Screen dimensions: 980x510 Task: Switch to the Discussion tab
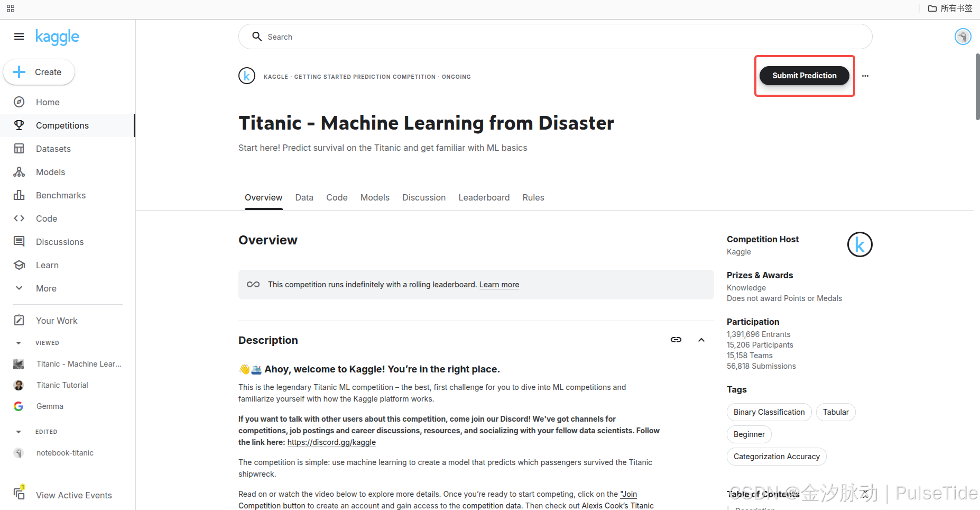[x=424, y=197]
